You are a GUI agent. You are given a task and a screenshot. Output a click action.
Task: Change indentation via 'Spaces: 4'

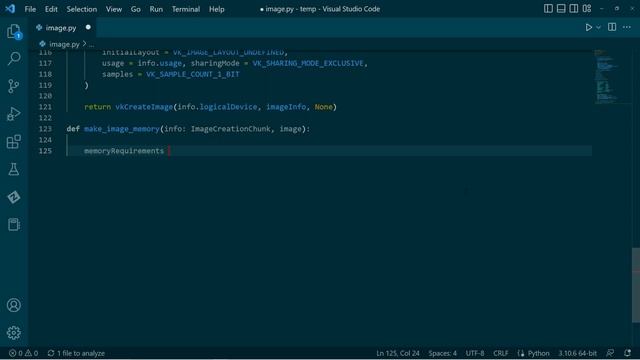442,353
